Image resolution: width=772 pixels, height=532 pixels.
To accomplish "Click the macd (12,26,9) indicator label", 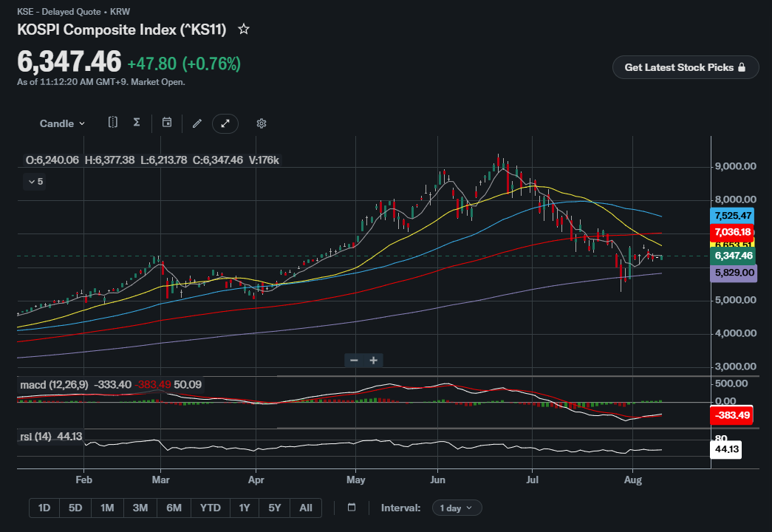I will (54, 385).
